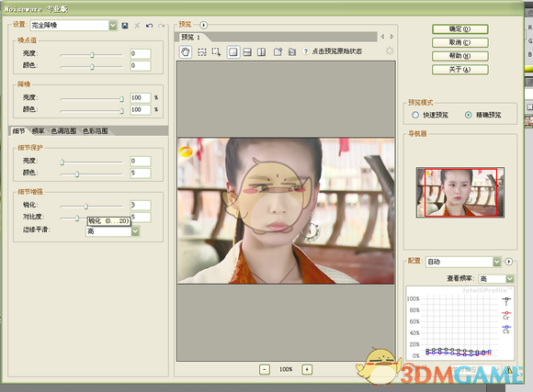This screenshot has width=533, height=392.
Task: Go to previous preview with left arrow
Action: (x=382, y=37)
